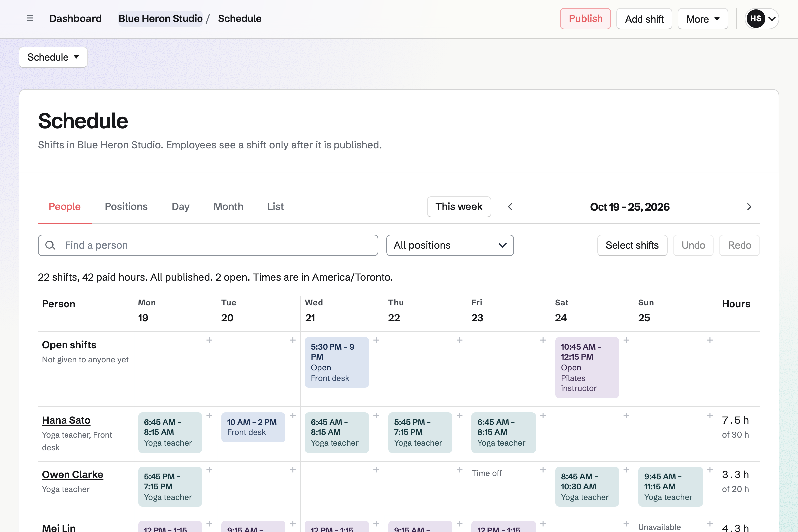Add Friday shift for Hana Sato
Screen dimensions: 798x532
point(543,416)
